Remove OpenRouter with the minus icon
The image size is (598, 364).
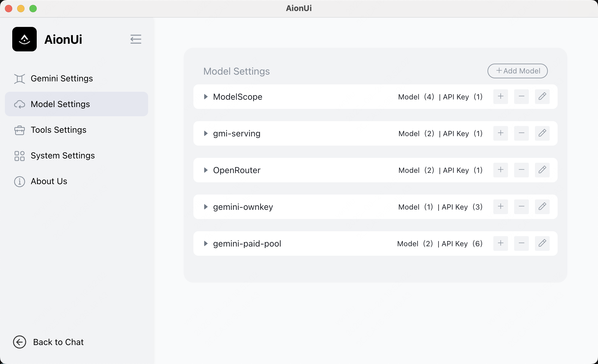click(x=521, y=170)
